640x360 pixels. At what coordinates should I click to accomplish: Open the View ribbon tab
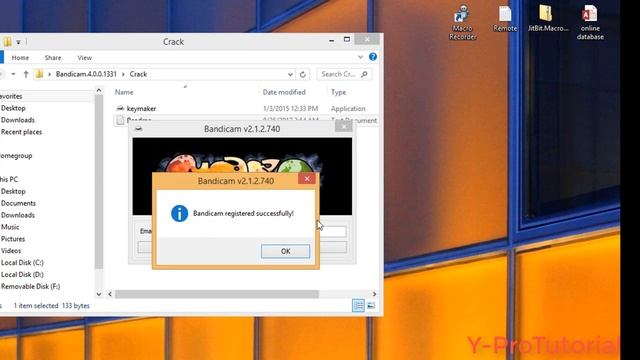[84, 58]
